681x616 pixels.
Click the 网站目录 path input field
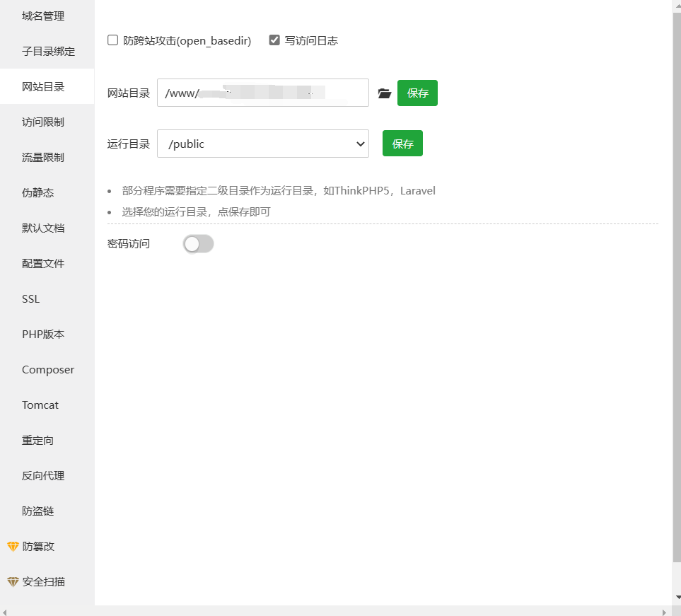click(263, 93)
